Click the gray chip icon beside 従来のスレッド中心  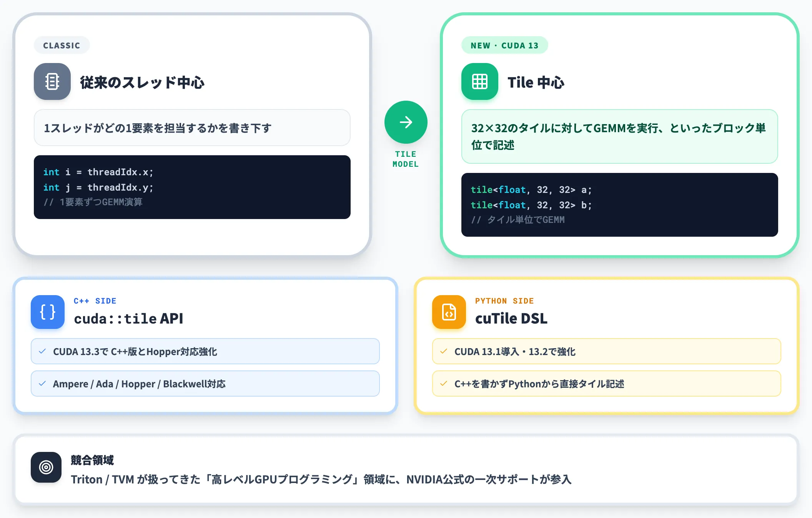pos(52,81)
